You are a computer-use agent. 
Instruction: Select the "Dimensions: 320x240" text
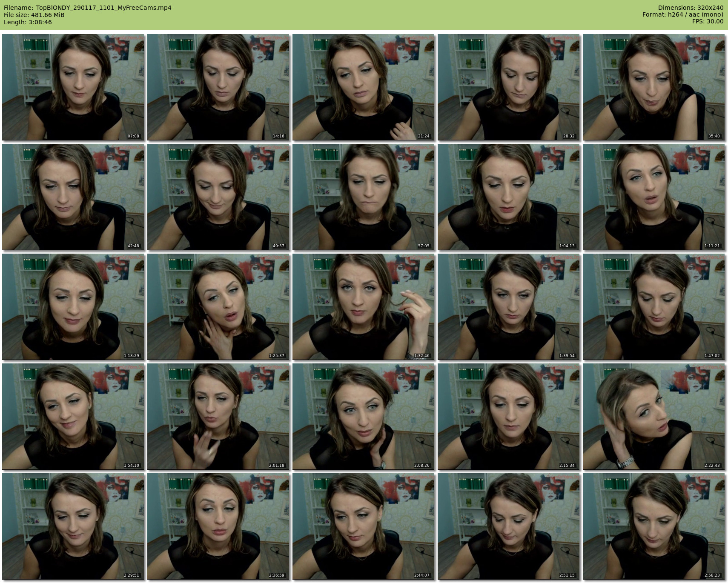(x=691, y=8)
